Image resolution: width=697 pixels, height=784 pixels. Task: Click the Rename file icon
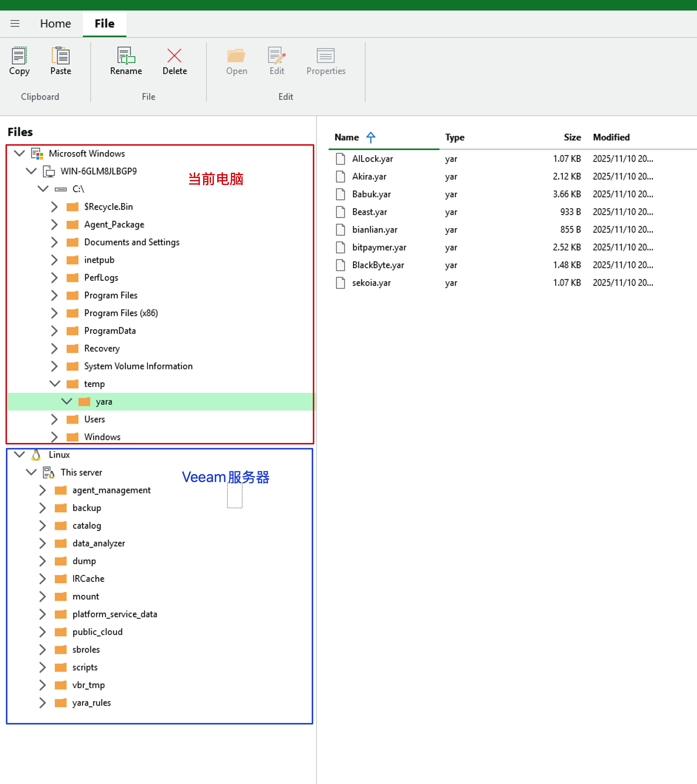126,56
